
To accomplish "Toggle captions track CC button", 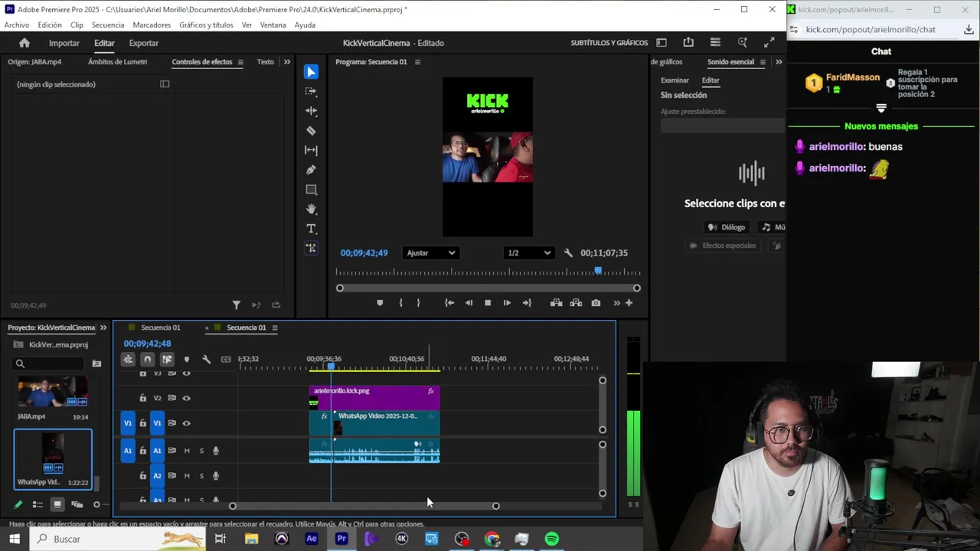I will click(x=226, y=359).
